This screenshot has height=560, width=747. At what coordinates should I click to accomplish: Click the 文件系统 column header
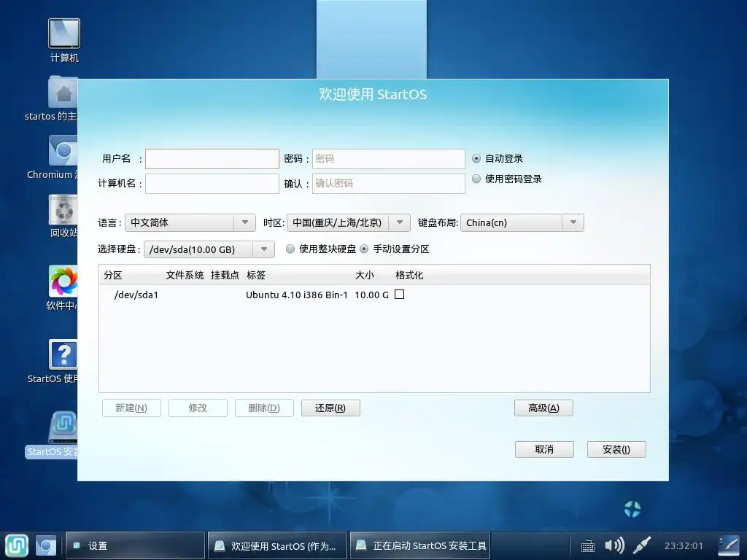coord(185,275)
